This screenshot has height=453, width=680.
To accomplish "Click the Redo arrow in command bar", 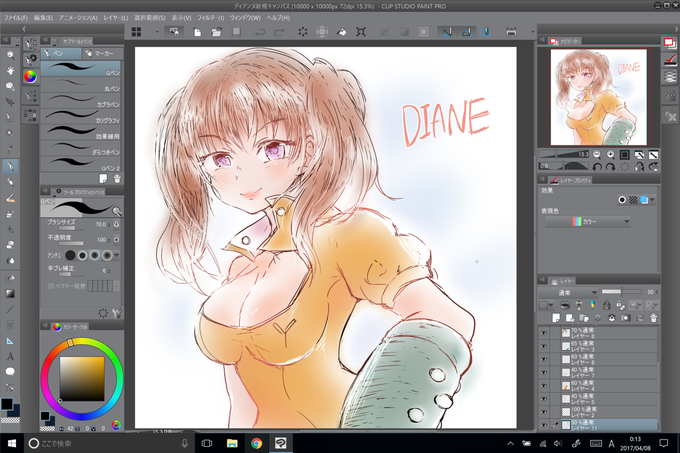I will [x=279, y=32].
